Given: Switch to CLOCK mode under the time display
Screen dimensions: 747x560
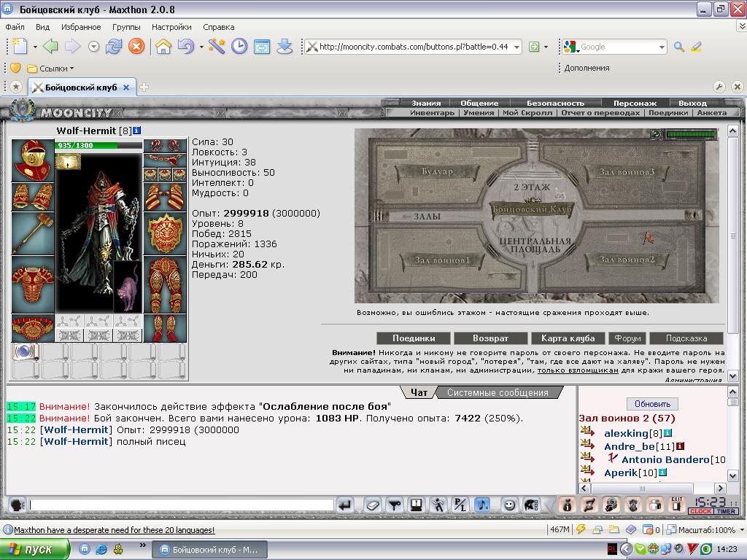Looking at the screenshot, I should pyautogui.click(x=700, y=511).
